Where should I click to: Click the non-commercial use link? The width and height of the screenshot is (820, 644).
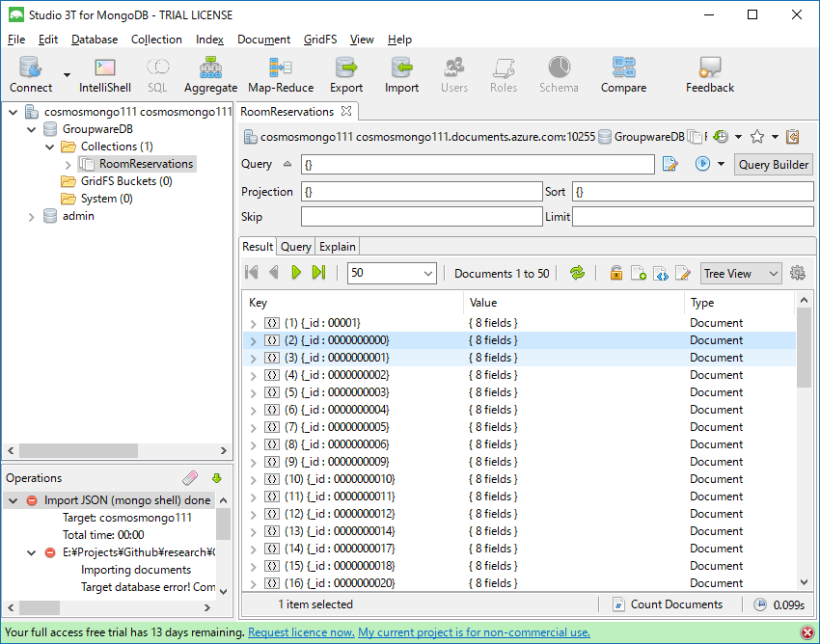(x=474, y=632)
